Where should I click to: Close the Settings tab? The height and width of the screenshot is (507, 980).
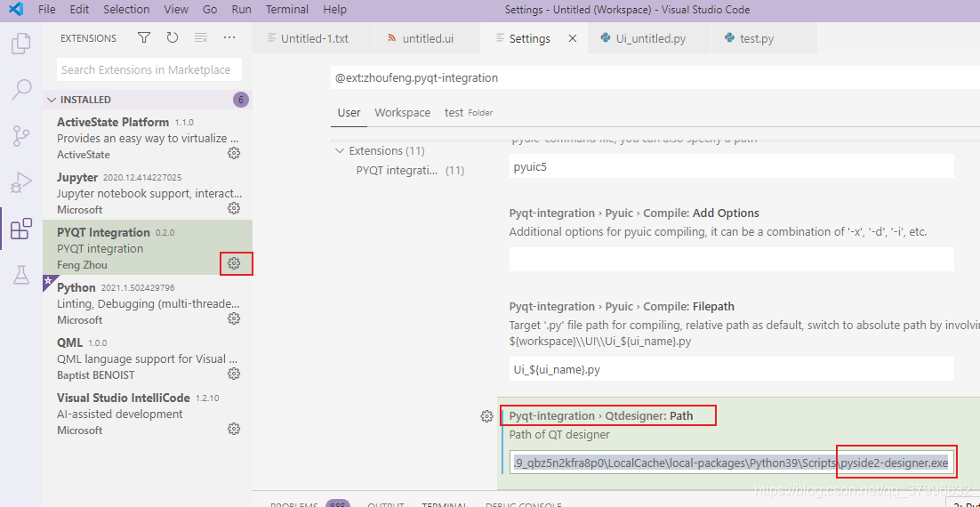point(573,39)
